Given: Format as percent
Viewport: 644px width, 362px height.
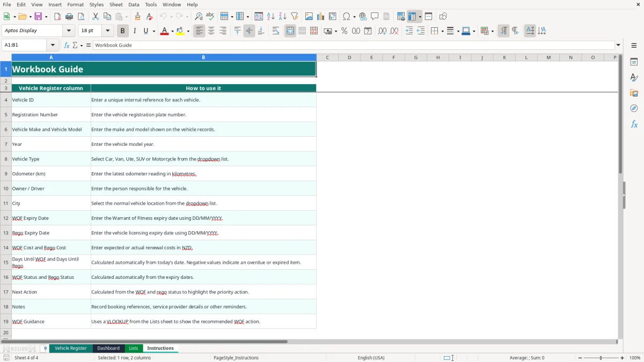Looking at the screenshot, I should (x=344, y=31).
